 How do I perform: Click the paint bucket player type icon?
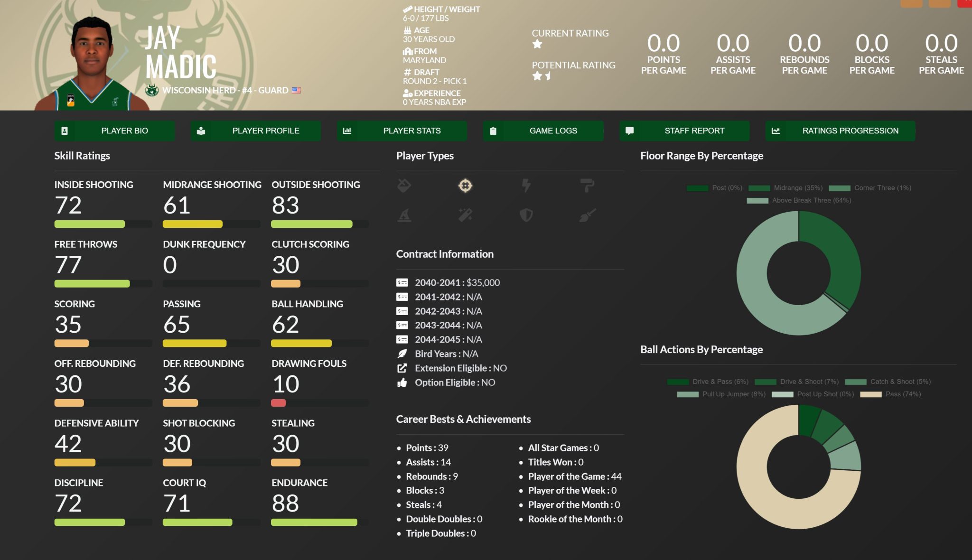(x=404, y=186)
